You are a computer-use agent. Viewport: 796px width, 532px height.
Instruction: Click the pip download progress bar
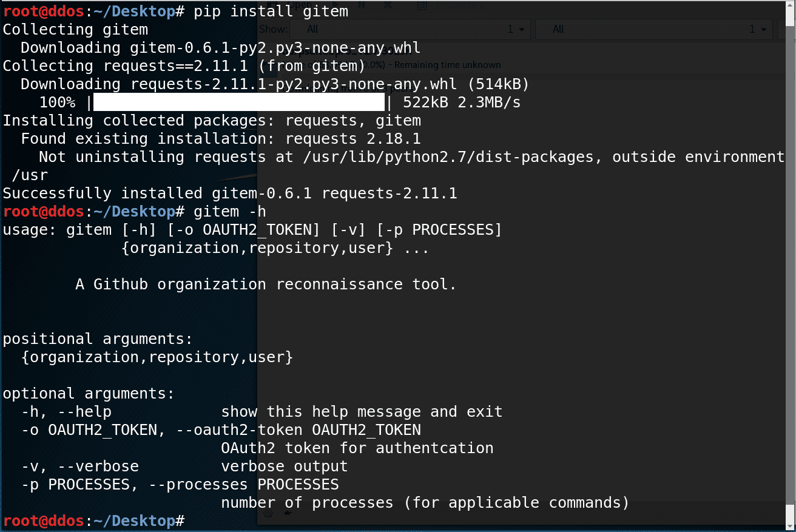tap(239, 103)
